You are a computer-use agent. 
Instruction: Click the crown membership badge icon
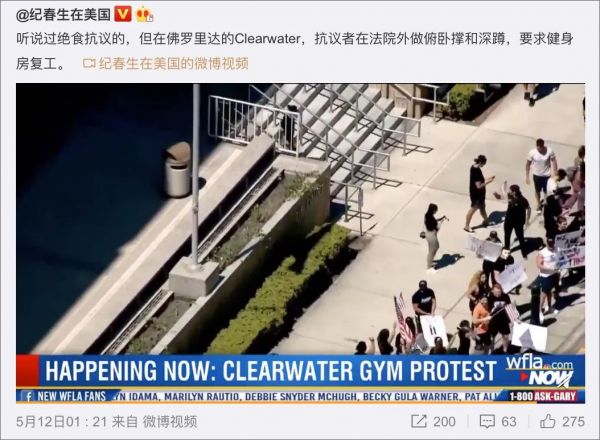pos(145,15)
